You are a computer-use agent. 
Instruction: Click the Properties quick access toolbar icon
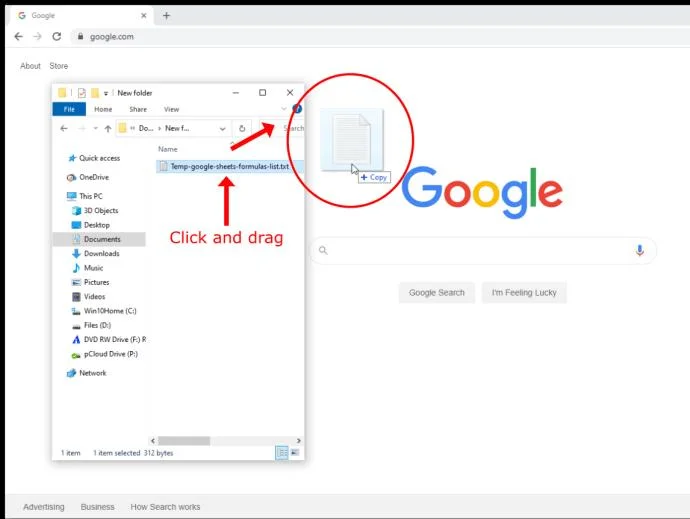pos(81,93)
